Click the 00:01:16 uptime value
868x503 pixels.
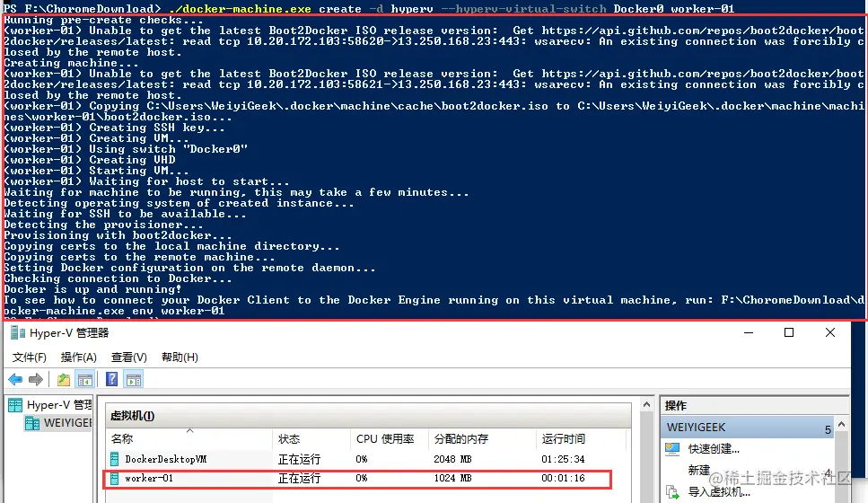point(563,478)
